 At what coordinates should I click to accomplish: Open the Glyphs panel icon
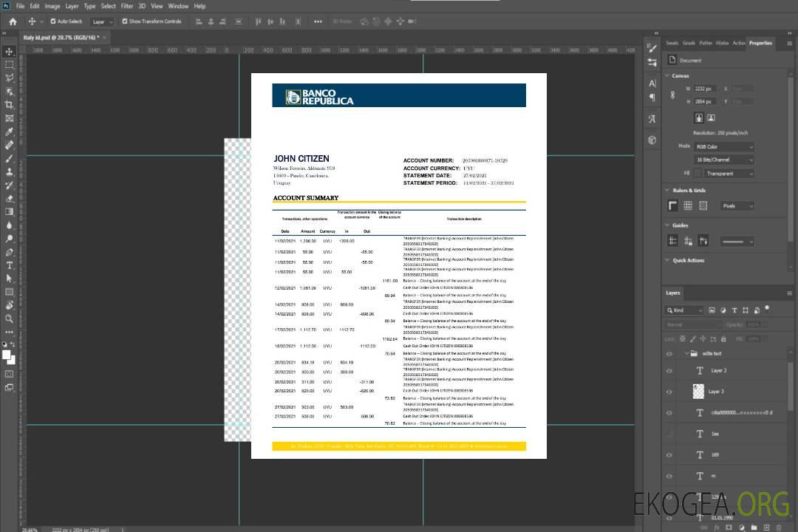click(652, 119)
